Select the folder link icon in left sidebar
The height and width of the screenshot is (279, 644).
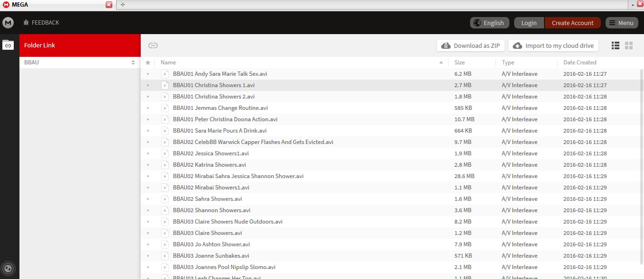tap(8, 45)
